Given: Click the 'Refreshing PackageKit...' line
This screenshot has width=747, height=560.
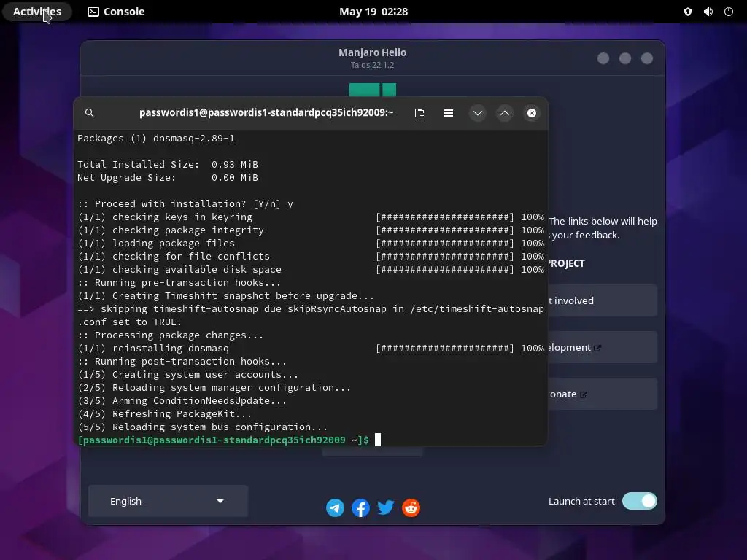Looking at the screenshot, I should tap(164, 414).
